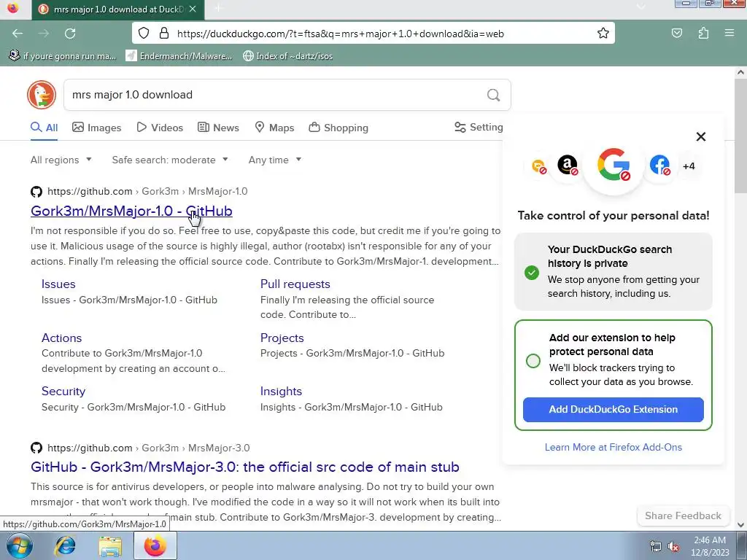747x560 pixels.
Task: Open the Pocket save icon
Action: coord(676,34)
